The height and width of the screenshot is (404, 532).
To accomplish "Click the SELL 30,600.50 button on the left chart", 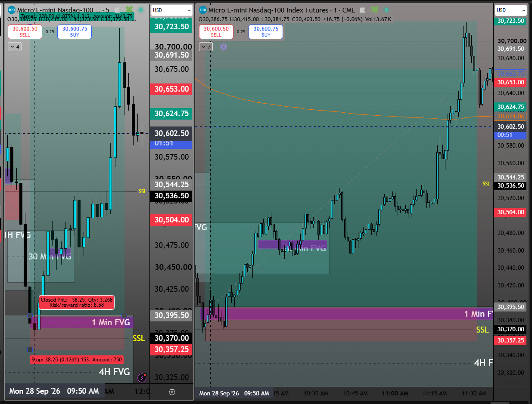I will pyautogui.click(x=25, y=32).
